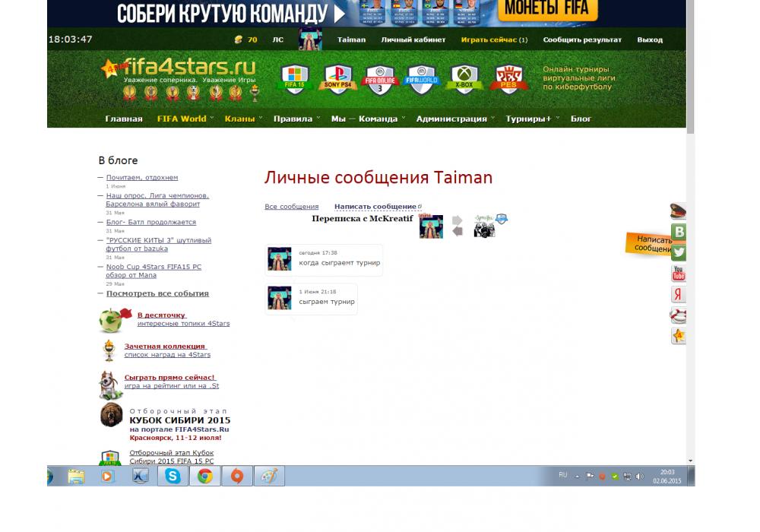Click the lifebuoy help icon
760x532 pixels.
[678, 315]
